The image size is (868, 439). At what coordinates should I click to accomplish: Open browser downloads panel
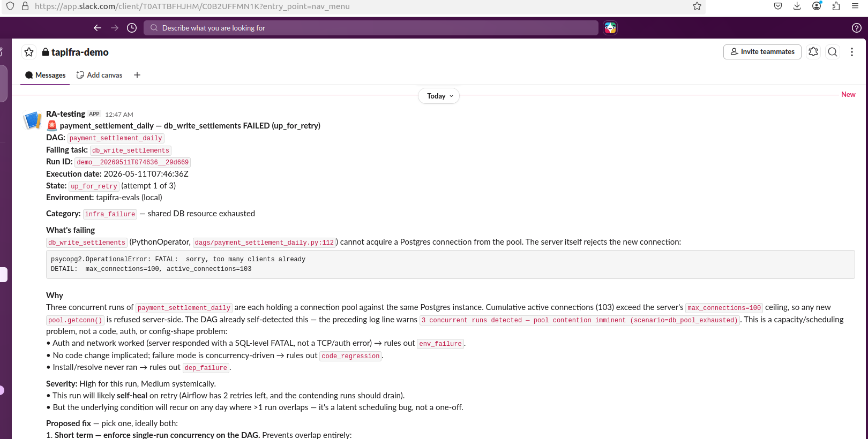coord(797,6)
